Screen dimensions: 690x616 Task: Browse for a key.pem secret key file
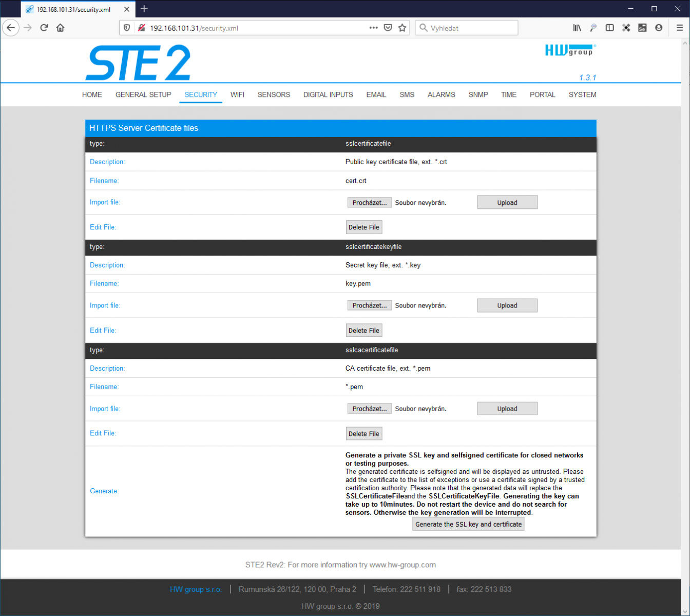[x=370, y=305]
